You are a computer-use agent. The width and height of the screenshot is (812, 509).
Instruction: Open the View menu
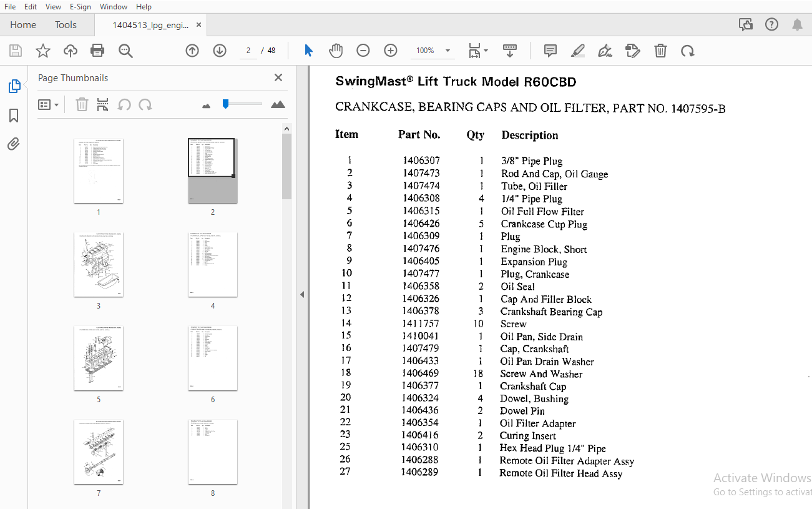[54, 6]
